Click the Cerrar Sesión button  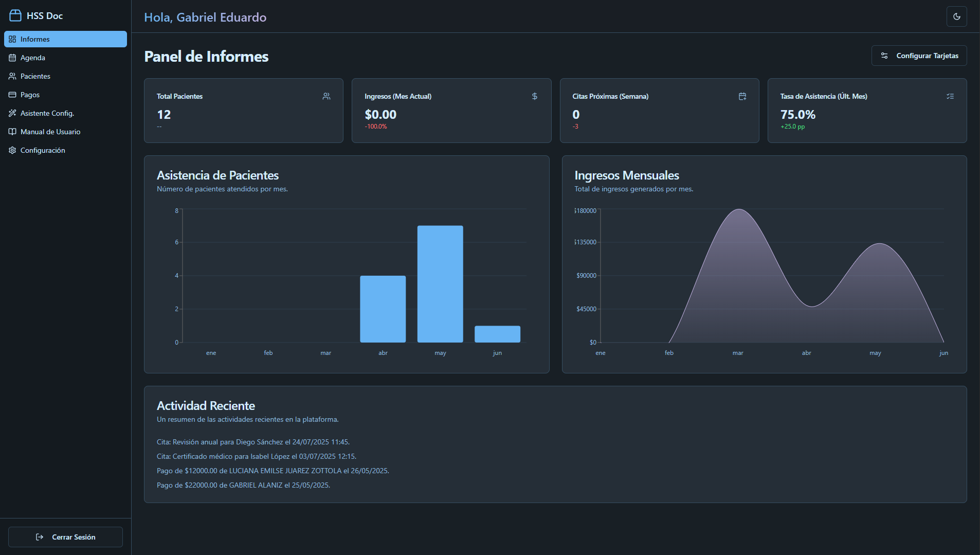point(65,537)
